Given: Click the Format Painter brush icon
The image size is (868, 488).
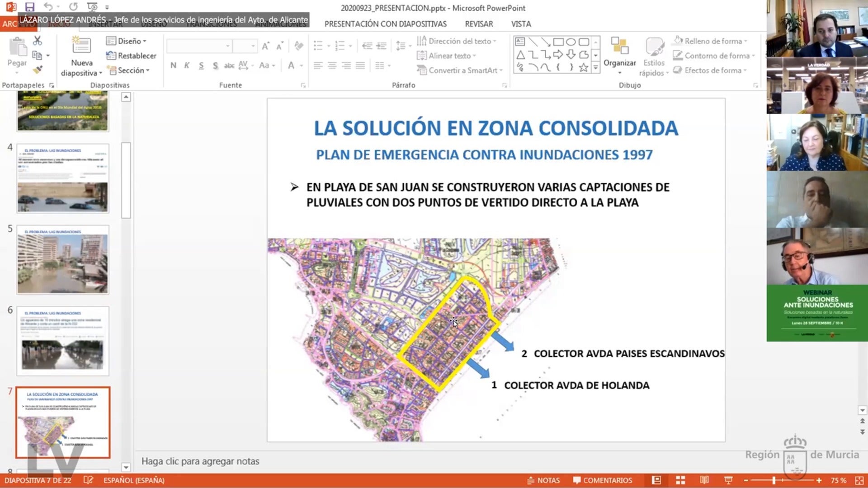Looking at the screenshot, I should [x=38, y=70].
